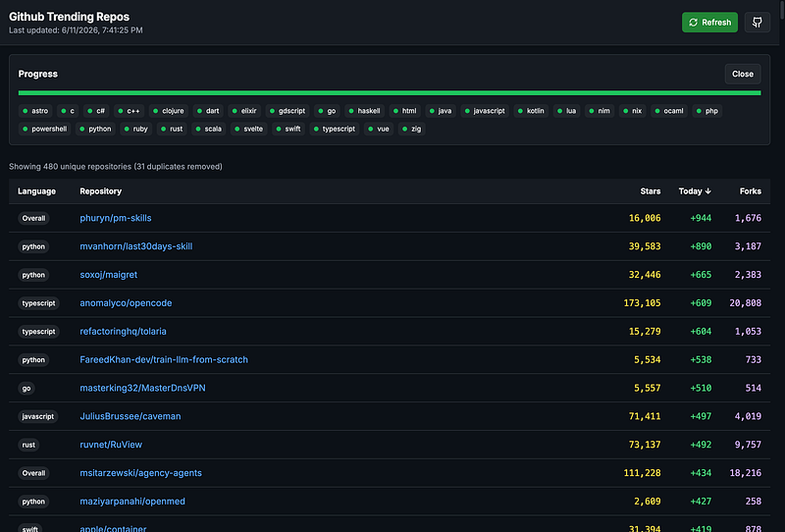
Task: Click the dart language chip
Action: (x=208, y=111)
